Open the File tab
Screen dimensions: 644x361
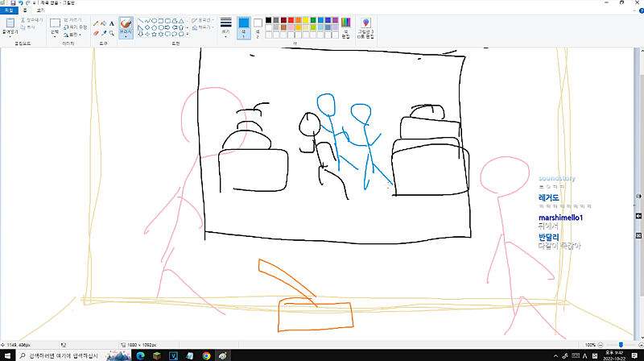click(x=8, y=10)
